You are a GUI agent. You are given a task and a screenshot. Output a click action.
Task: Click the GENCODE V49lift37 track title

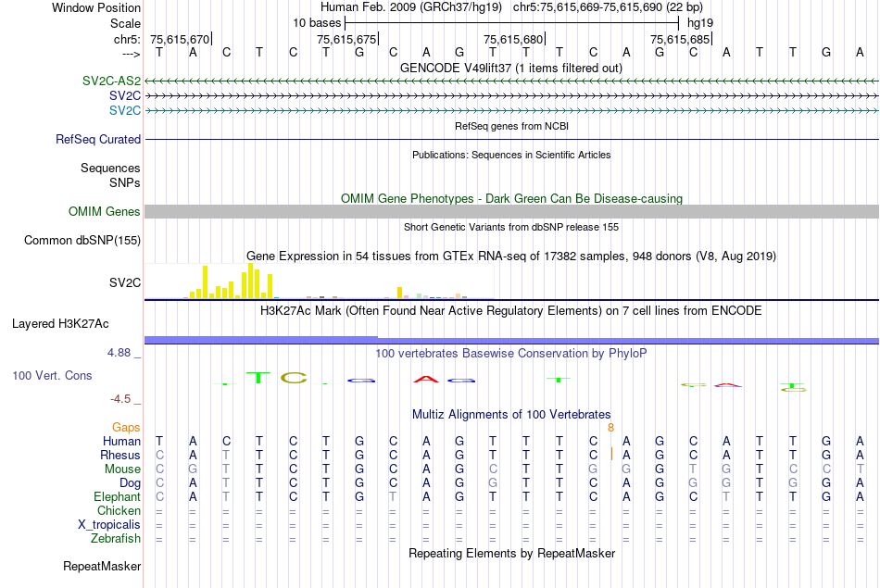point(510,68)
